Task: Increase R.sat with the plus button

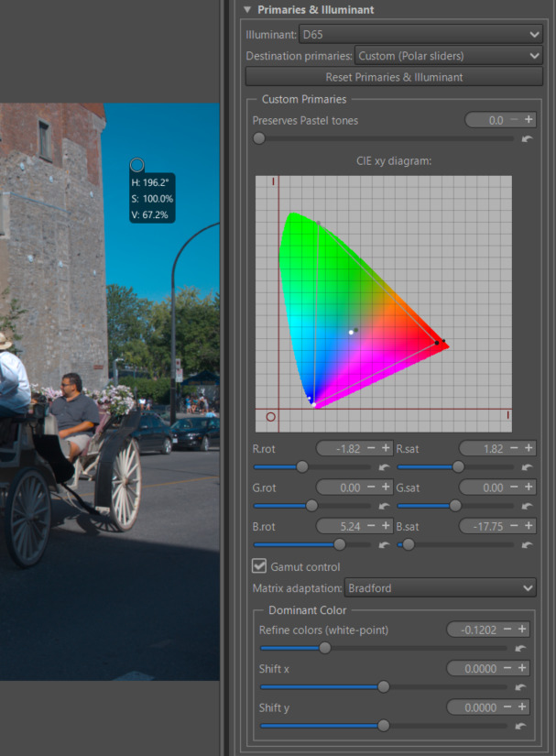Action: pos(529,448)
